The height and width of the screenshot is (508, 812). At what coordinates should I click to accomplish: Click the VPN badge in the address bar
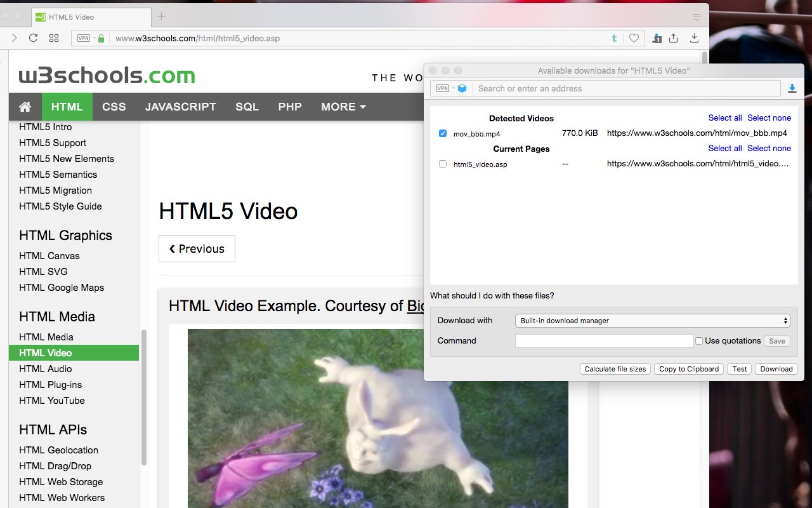tap(83, 38)
